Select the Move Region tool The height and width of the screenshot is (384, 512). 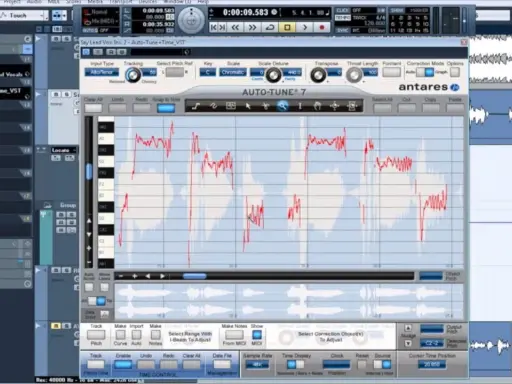pos(352,106)
